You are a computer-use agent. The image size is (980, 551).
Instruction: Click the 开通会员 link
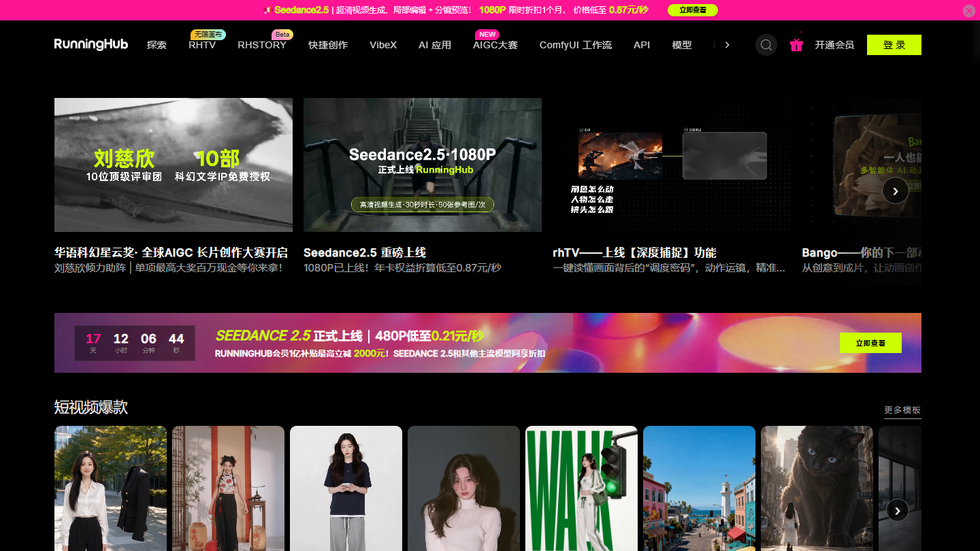pyautogui.click(x=834, y=45)
